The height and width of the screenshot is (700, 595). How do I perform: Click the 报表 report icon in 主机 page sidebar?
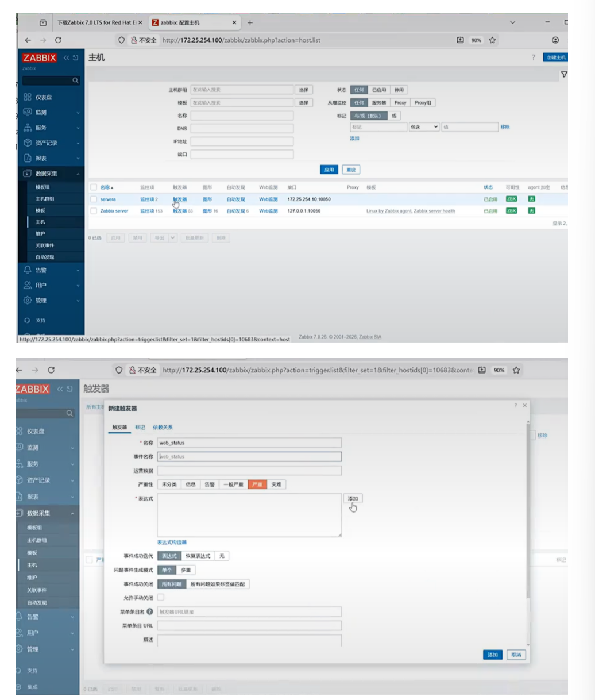28,158
